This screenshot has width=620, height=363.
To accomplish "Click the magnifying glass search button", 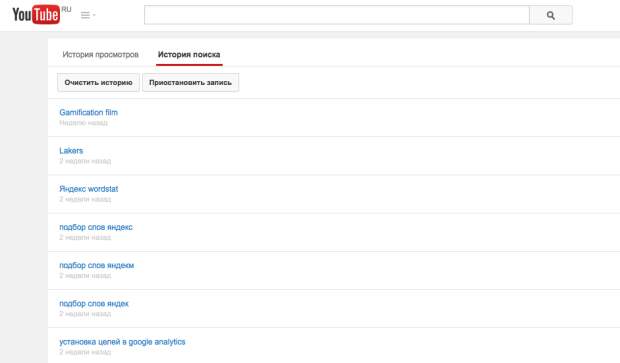I will (x=550, y=15).
